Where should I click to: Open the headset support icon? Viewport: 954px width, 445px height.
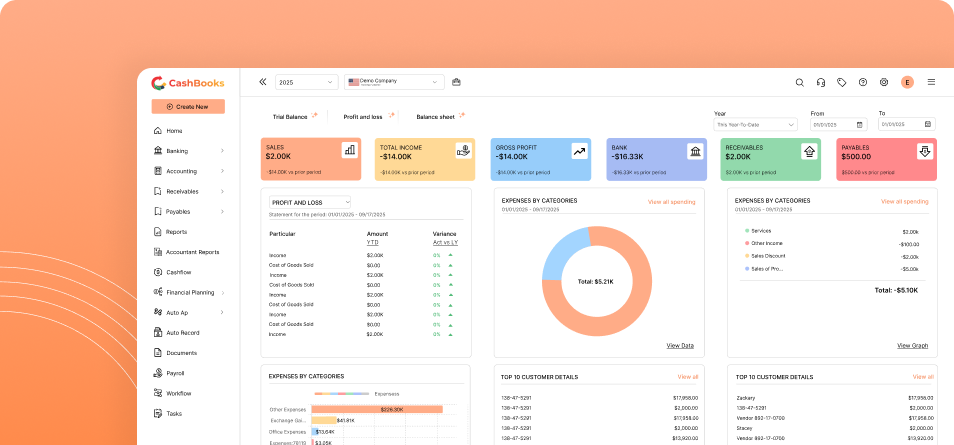[x=821, y=82]
